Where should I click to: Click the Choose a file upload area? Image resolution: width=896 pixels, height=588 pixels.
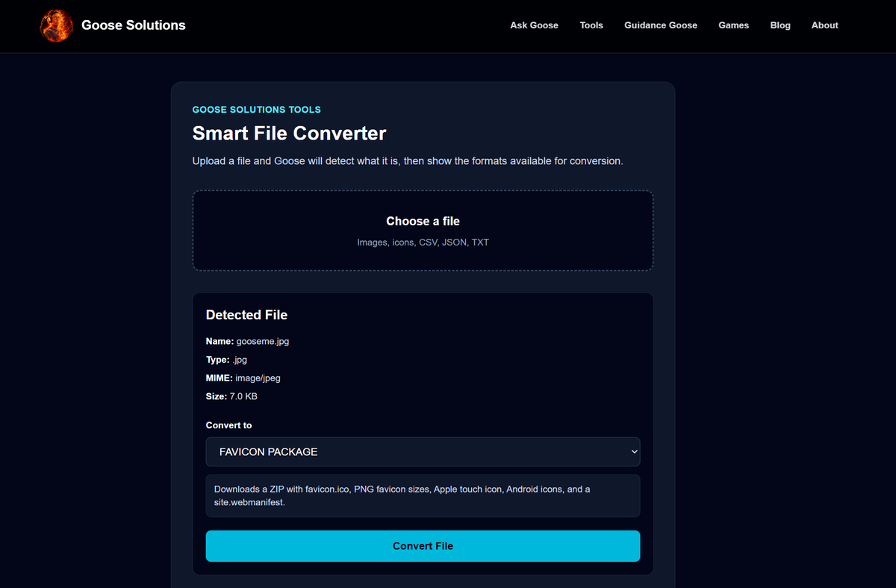click(423, 231)
